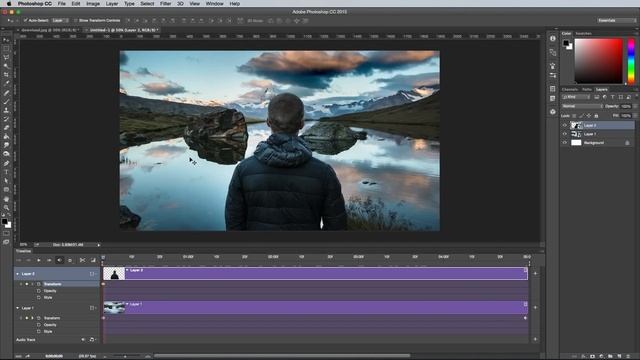Hide Layer 1 with its eye icon
Viewport: 640px width, 360px height.
click(x=565, y=134)
